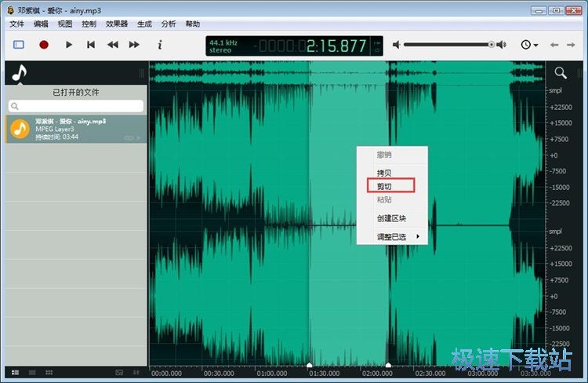Toggle the sidebar panel view button
The width and height of the screenshot is (588, 383).
(19, 45)
